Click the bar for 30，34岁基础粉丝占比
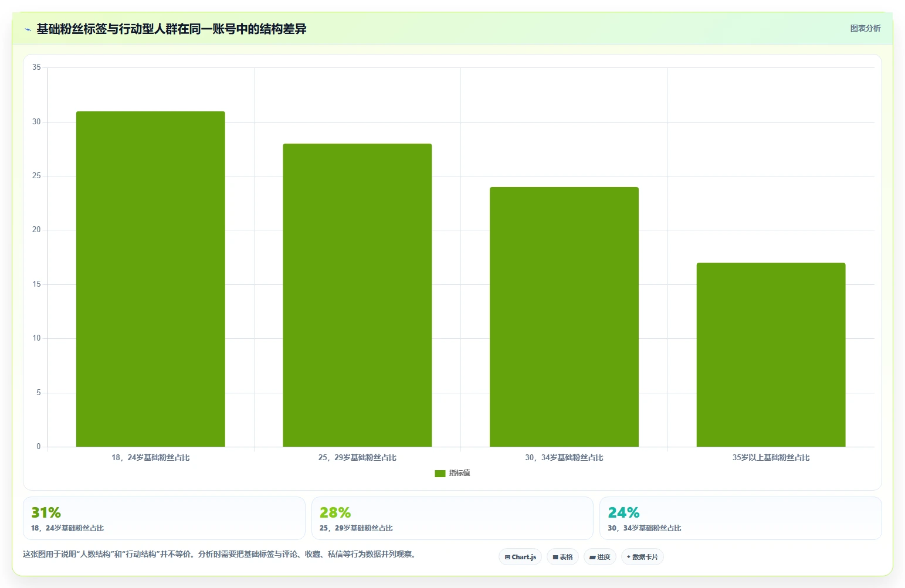This screenshot has height=588, width=905. tap(564, 317)
